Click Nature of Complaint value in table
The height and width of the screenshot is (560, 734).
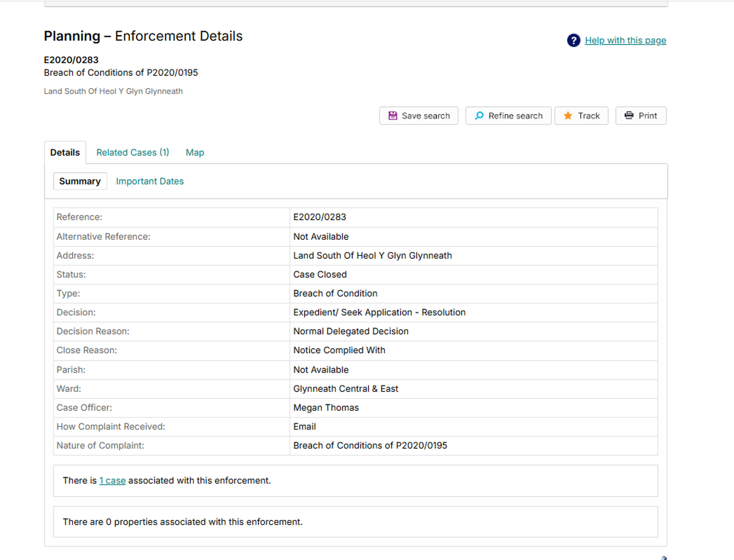[x=370, y=446]
